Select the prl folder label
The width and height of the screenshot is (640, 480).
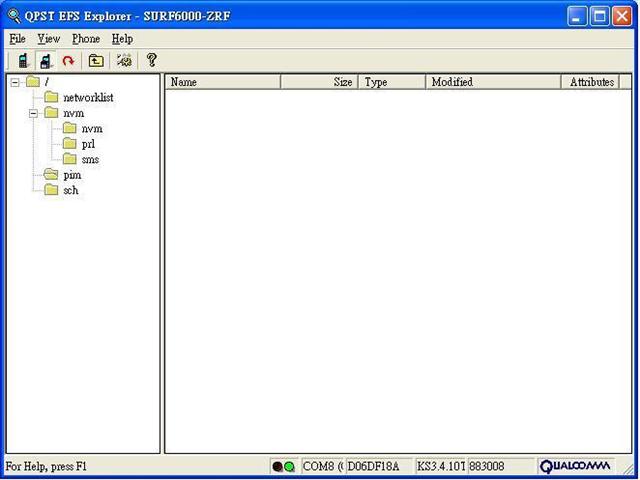(88, 144)
